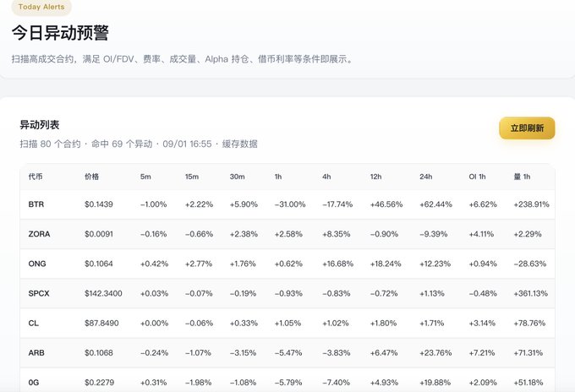Click the 1h column header
This screenshot has height=392, width=575.
pos(278,177)
